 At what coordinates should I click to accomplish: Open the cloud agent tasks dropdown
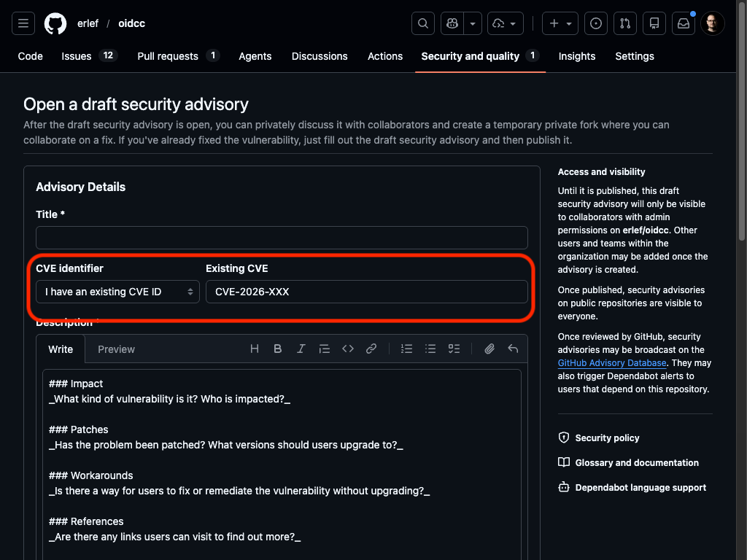click(505, 23)
